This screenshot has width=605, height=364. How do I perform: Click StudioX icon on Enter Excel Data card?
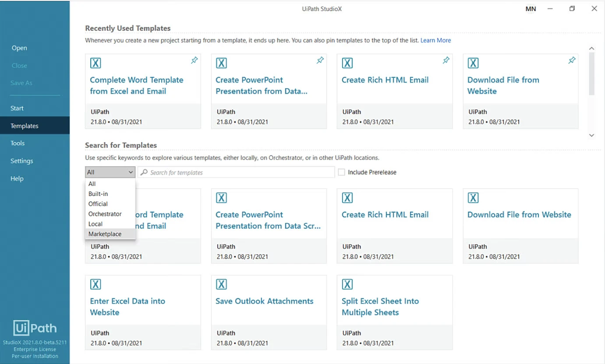pos(96,284)
